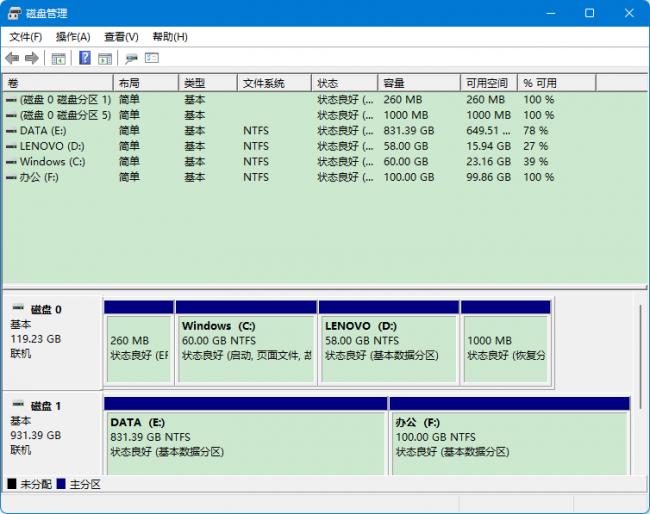Click the Disk Management title bar icon
This screenshot has width=650, height=514.
[x=14, y=13]
